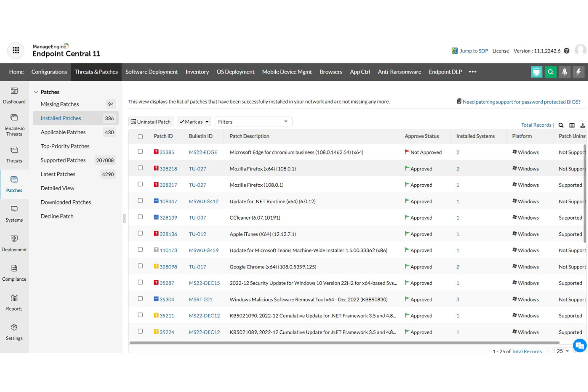The image size is (588, 392).
Task: Open the Filters dropdown
Action: 253,122
